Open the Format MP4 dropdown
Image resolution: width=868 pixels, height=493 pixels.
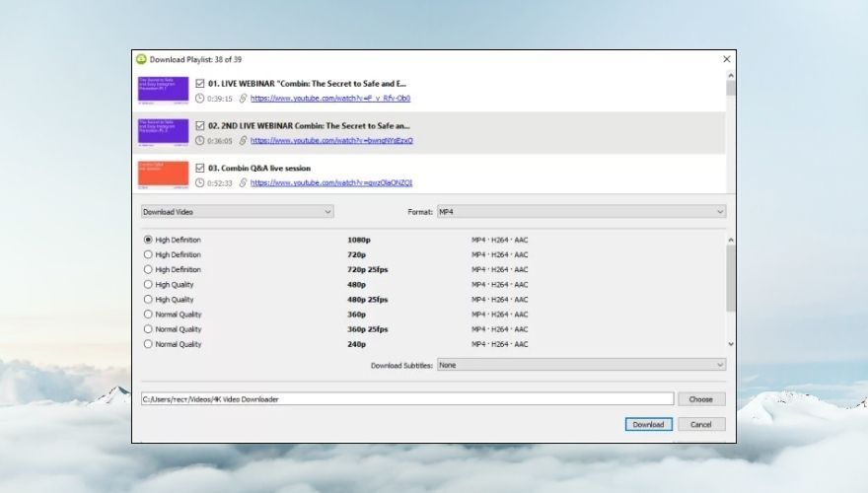[581, 212]
